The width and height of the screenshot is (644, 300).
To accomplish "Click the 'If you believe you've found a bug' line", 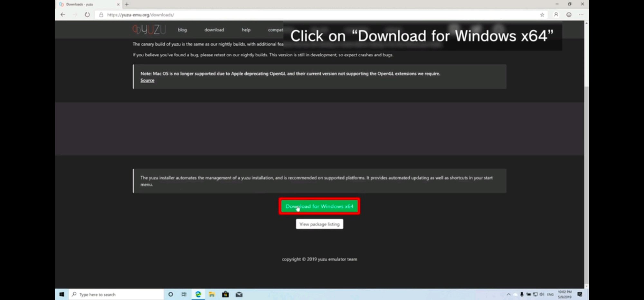I will point(263,55).
